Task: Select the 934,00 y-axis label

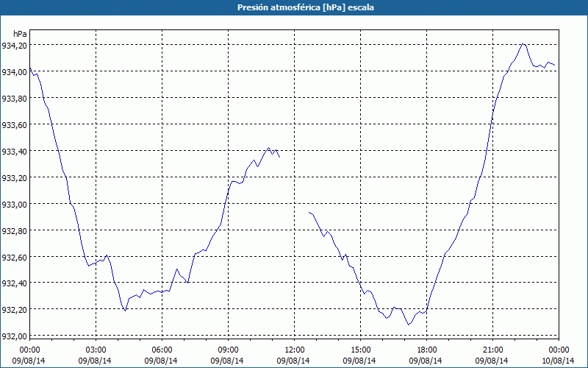Action: coord(15,72)
